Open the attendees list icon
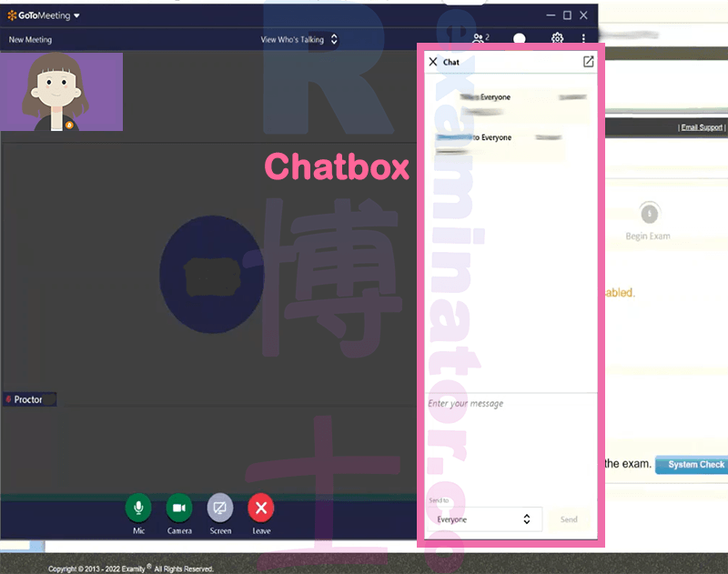Screen dimensions: 728x574 click(480, 38)
